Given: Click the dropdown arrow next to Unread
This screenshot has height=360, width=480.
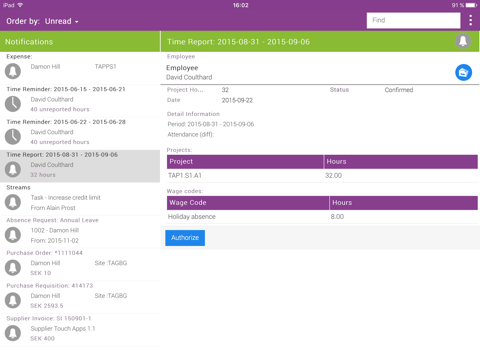Looking at the screenshot, I should pos(77,22).
